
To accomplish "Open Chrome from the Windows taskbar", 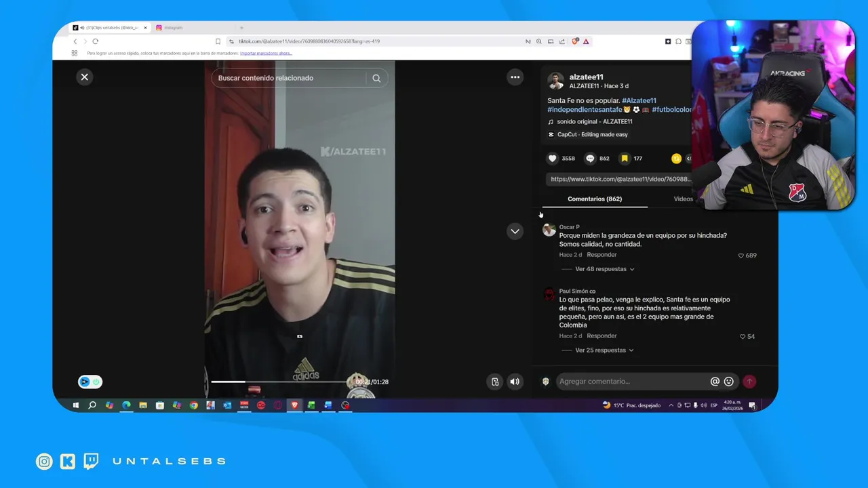I will [193, 405].
